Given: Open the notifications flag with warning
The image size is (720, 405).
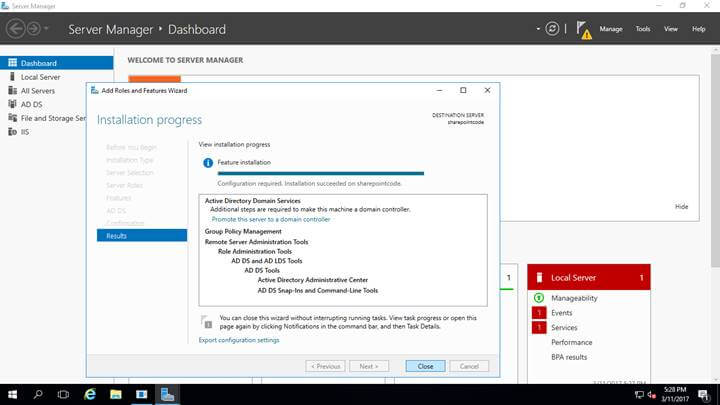Looking at the screenshot, I should pyautogui.click(x=584, y=30).
